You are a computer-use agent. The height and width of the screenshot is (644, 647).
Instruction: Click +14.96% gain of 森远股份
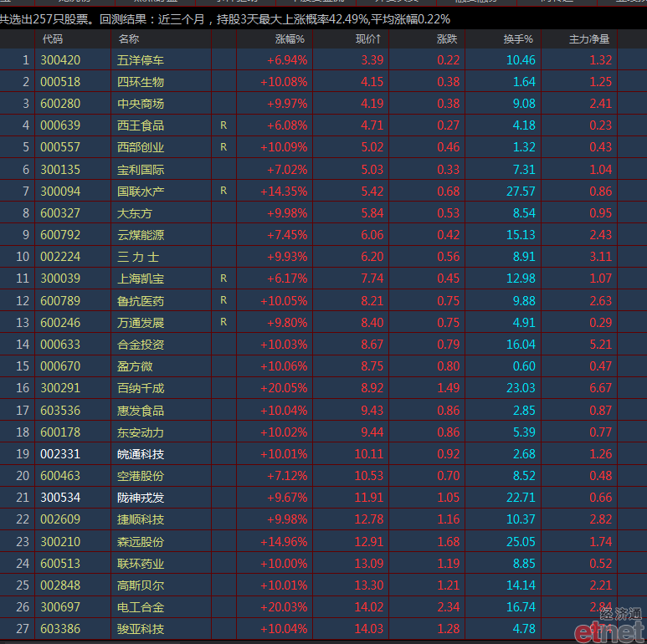(x=284, y=541)
